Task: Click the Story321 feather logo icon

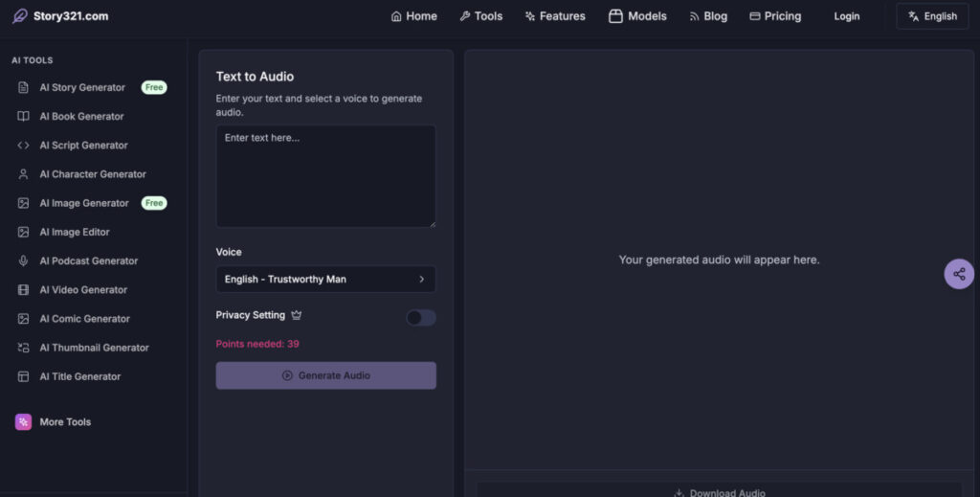Action: 20,15
